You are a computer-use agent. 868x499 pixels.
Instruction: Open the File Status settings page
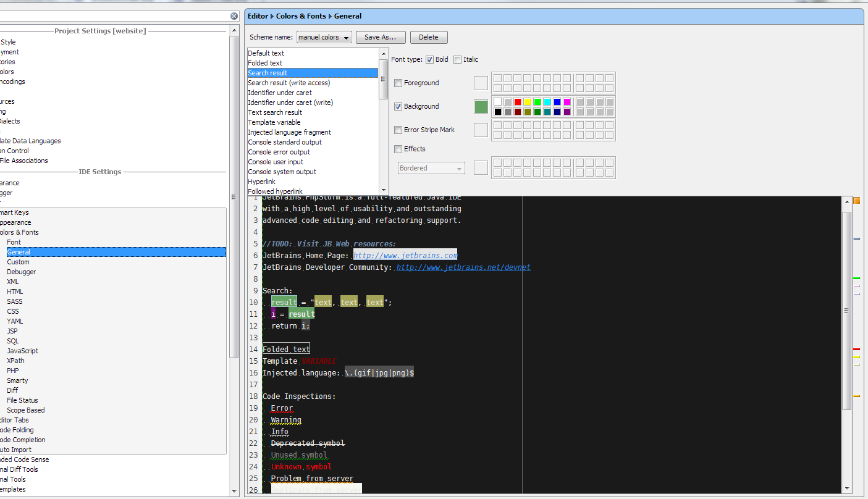22,400
